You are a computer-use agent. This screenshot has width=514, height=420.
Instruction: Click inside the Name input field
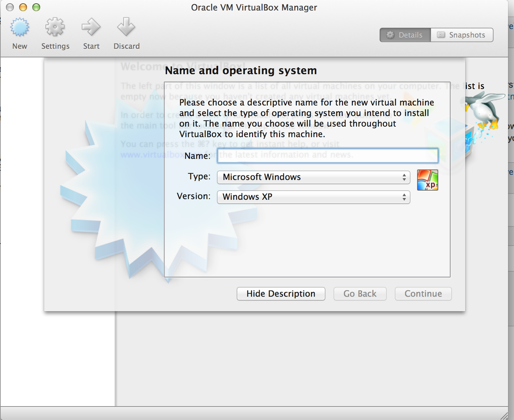(x=328, y=156)
